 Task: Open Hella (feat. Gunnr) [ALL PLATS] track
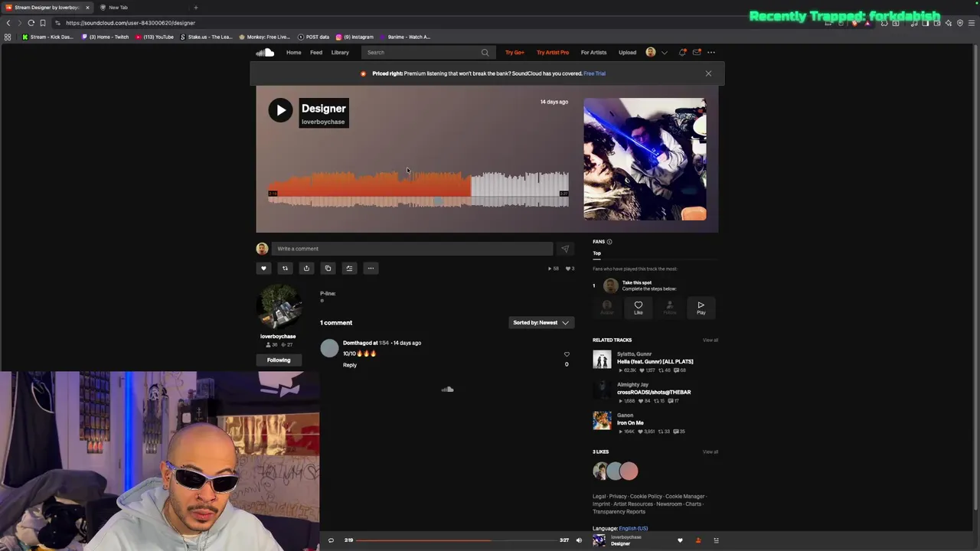(x=655, y=362)
